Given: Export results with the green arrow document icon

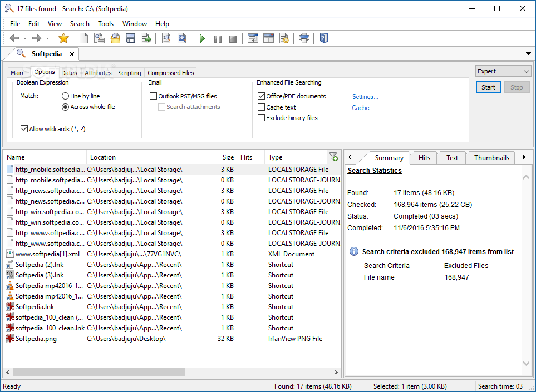Looking at the screenshot, I should (146, 38).
